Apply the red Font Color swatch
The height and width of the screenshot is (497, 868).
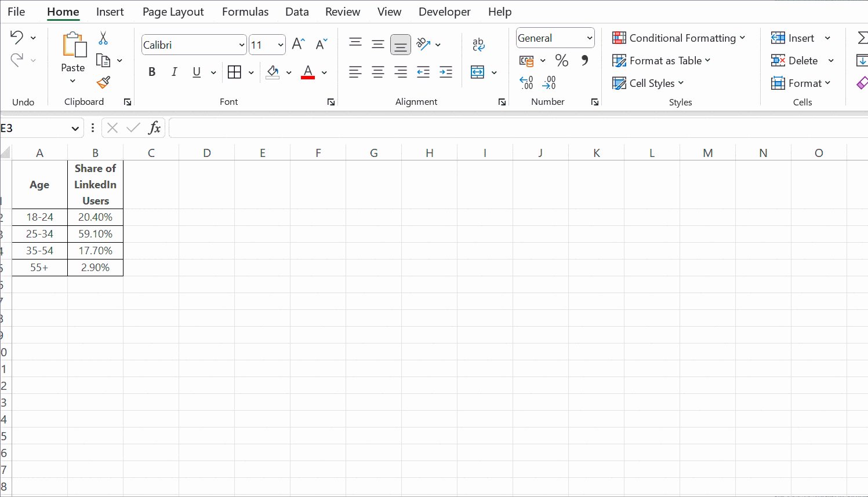(x=308, y=72)
